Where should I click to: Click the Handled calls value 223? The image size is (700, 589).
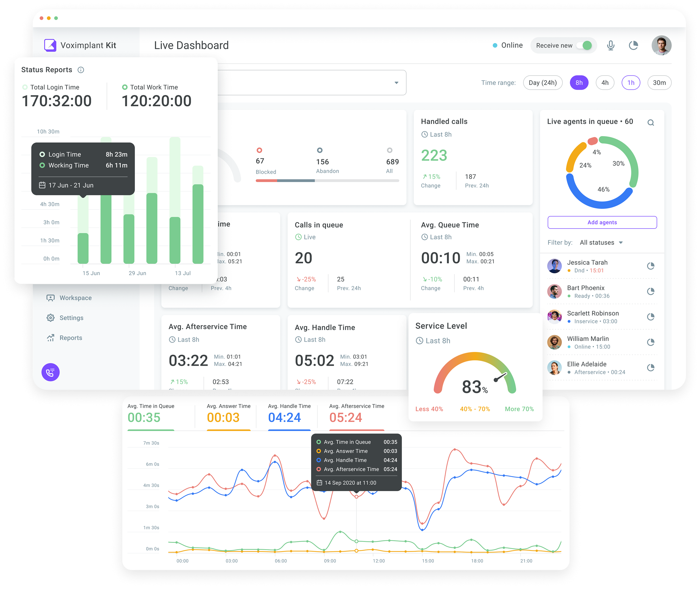(x=434, y=155)
